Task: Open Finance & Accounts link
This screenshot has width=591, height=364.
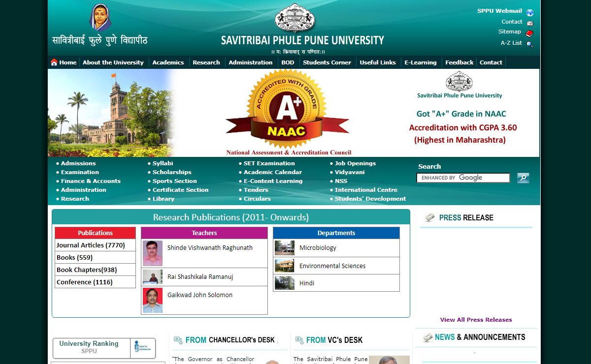Action: [x=91, y=181]
